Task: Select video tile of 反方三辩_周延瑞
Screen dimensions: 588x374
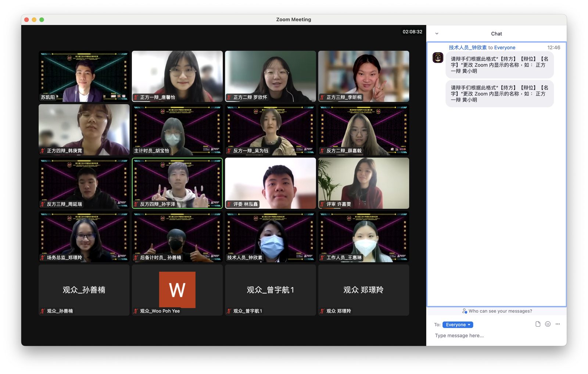Action: pos(84,183)
